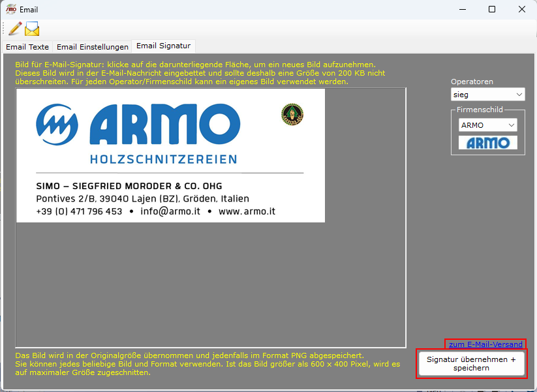Click 'Signatur übernehmen + speichern' button
This screenshot has height=392, width=537.
coord(471,363)
